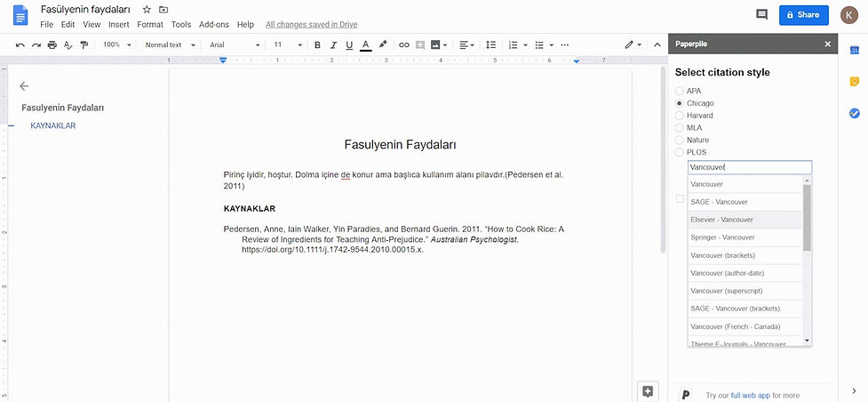Open line spacing options
Image resolution: width=868 pixels, height=402 pixels.
pos(490,44)
